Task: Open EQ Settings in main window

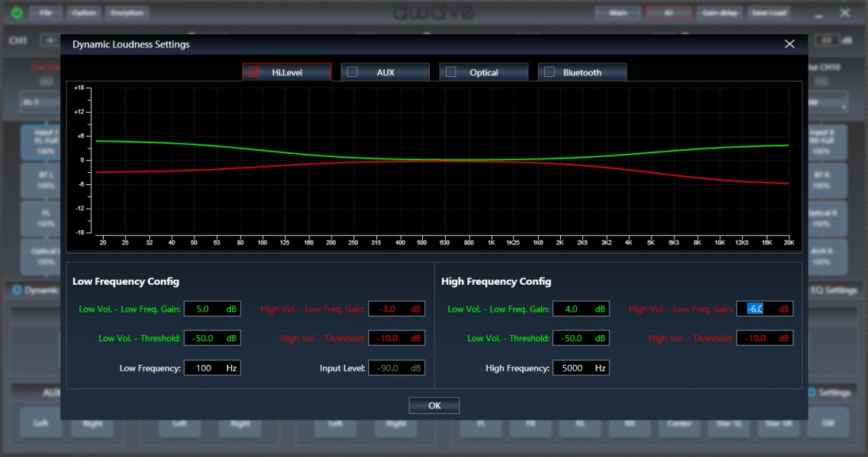Action: (x=834, y=290)
